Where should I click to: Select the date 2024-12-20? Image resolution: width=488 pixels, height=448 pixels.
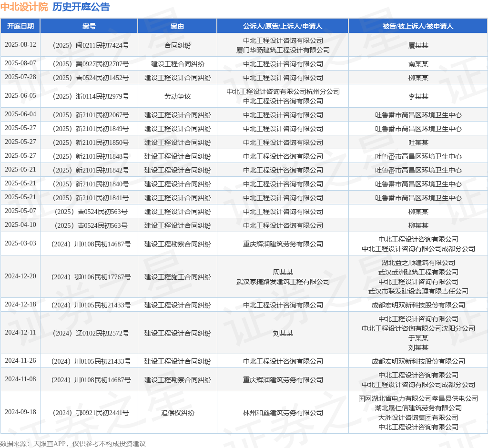(x=20, y=276)
